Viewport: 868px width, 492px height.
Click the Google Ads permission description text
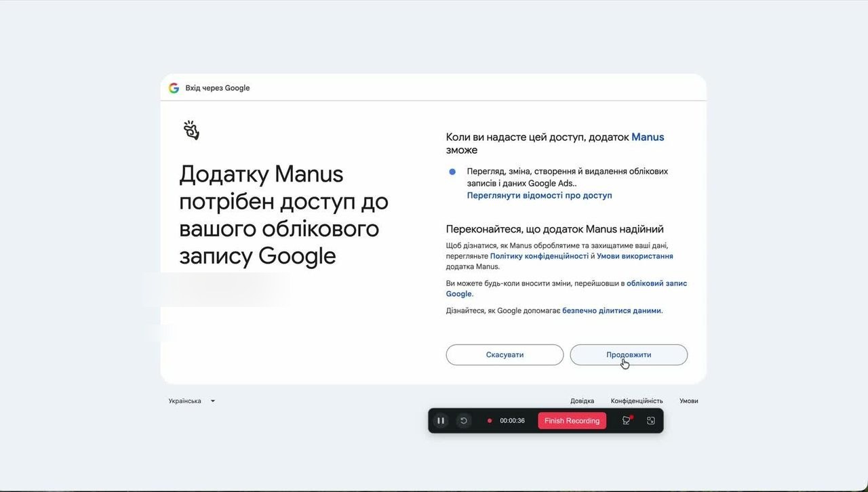[568, 177]
